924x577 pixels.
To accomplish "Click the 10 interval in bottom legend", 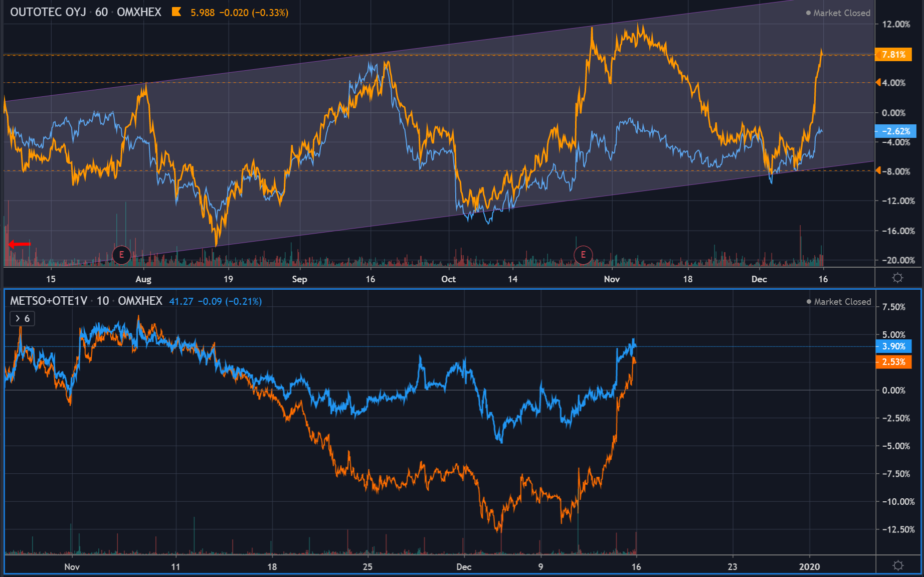I will pyautogui.click(x=103, y=301).
